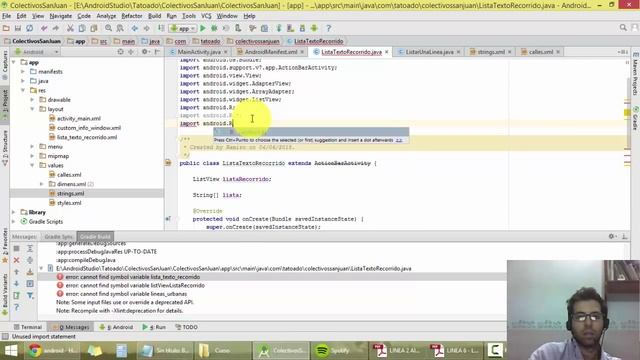
Task: Click the error about lineas_urbanas
Action: 126,294
